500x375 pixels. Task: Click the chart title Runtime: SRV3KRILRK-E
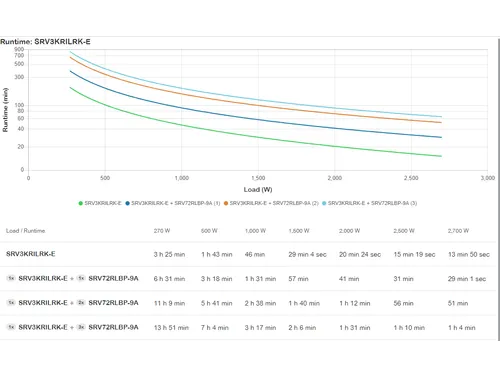45,42
